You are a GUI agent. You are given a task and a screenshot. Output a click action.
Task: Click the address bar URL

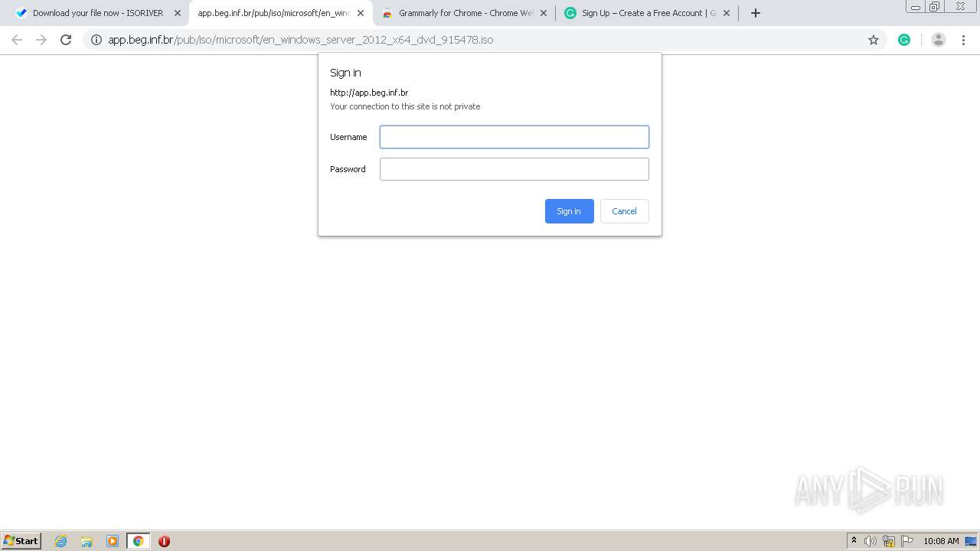[301, 40]
